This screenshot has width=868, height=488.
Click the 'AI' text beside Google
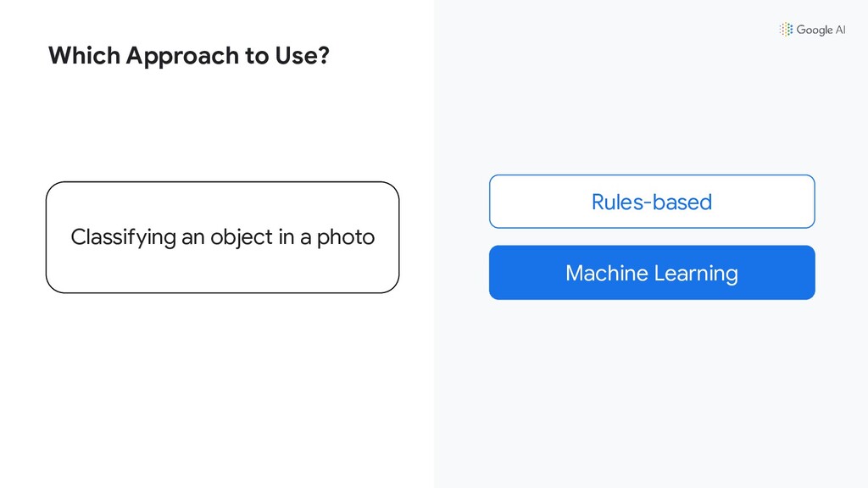pos(840,30)
